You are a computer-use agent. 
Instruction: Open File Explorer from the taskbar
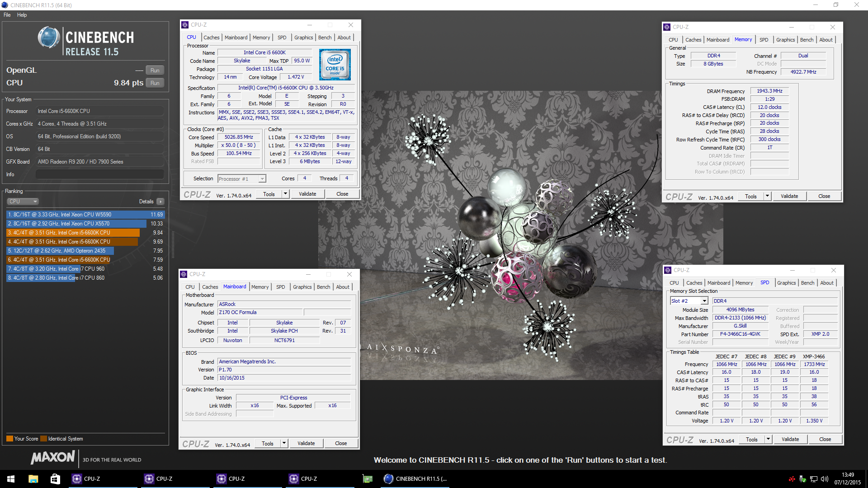click(x=33, y=479)
